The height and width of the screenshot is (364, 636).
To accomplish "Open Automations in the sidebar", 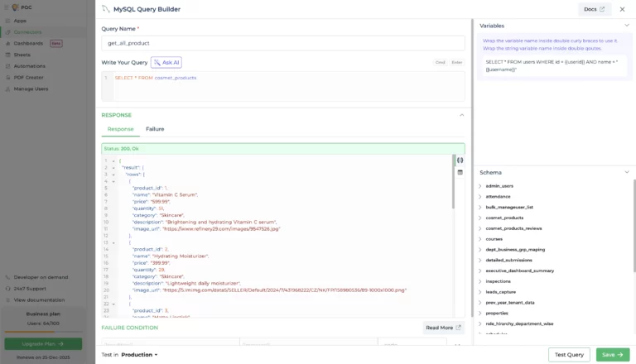I will (30, 65).
